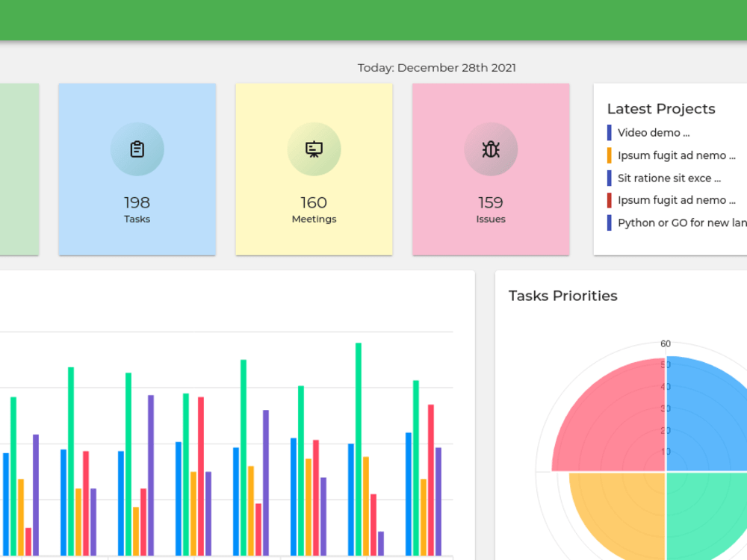Click the 'Latest Projects' heading
Screen dimensions: 747x560
tap(661, 109)
